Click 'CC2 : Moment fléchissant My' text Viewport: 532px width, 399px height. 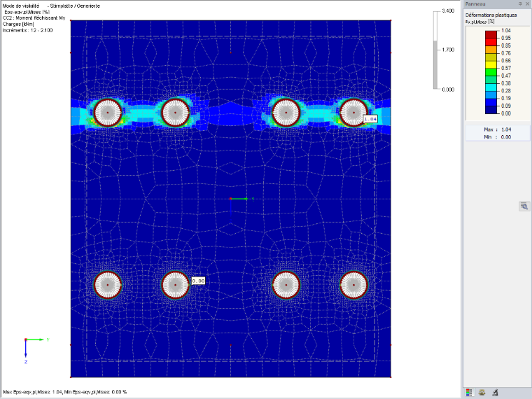click(x=34, y=18)
